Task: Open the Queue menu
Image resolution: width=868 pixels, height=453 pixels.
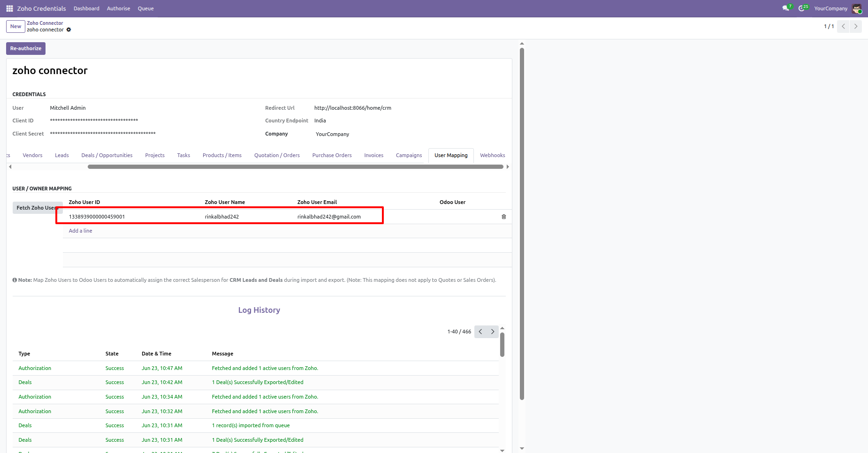Action: 145,8
